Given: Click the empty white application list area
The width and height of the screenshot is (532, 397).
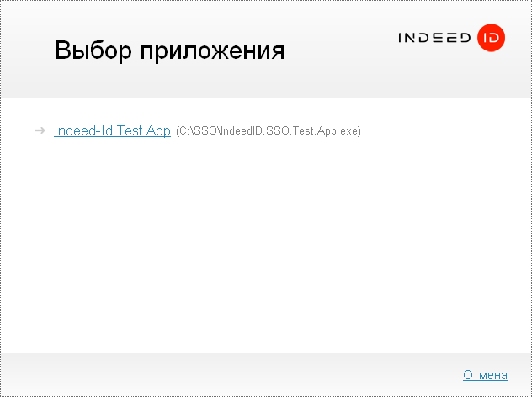Looking at the screenshot, I should [x=266, y=244].
